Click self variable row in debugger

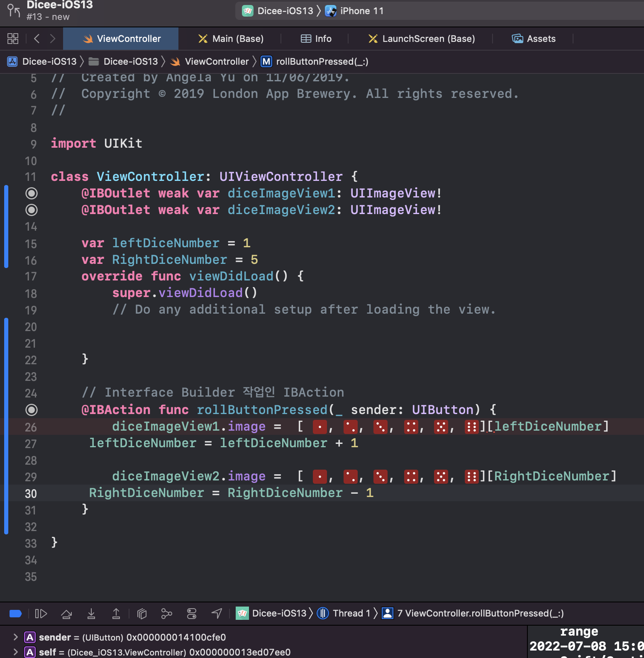tap(263, 652)
